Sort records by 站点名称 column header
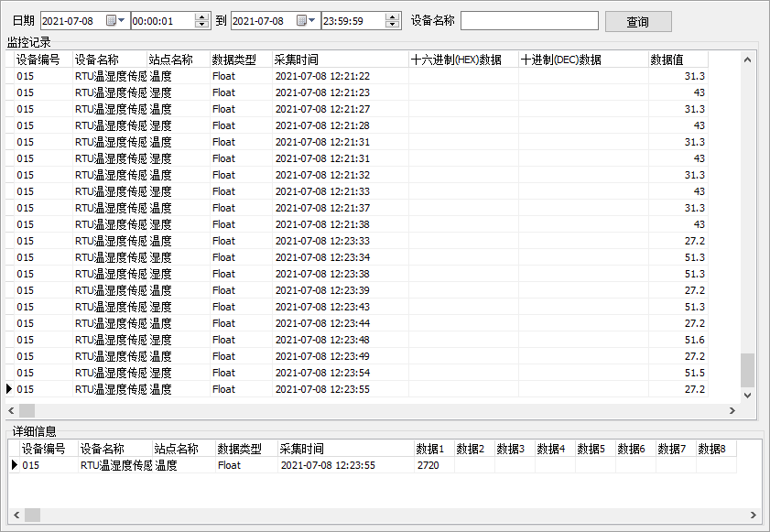Screen dimensions: 770x532 click(179, 60)
